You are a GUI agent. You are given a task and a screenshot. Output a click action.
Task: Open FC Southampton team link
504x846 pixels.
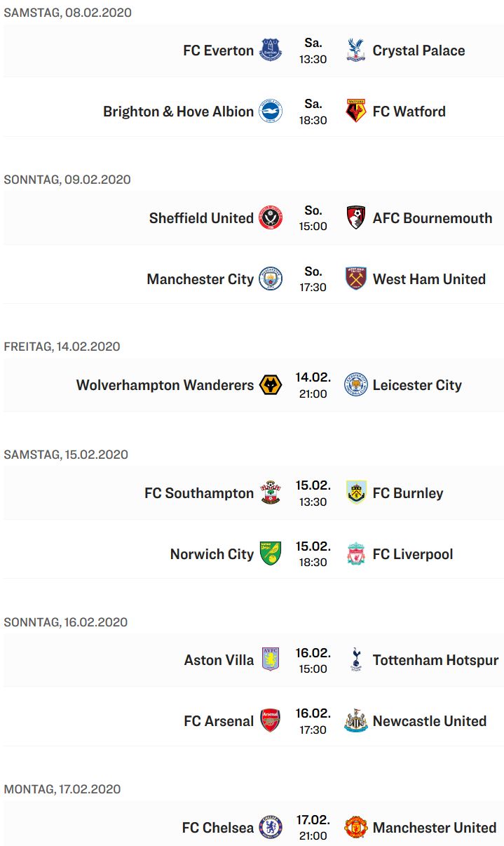[199, 493]
